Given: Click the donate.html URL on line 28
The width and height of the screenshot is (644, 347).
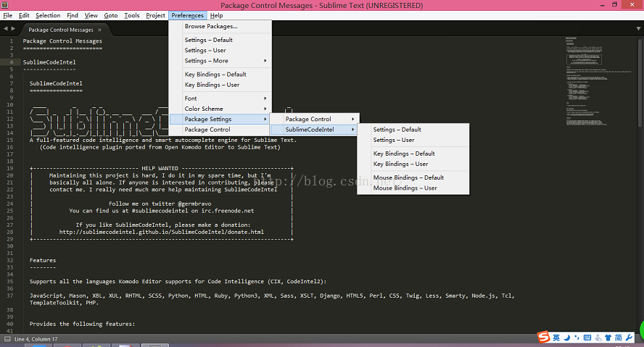Looking at the screenshot, I should coord(162,232).
